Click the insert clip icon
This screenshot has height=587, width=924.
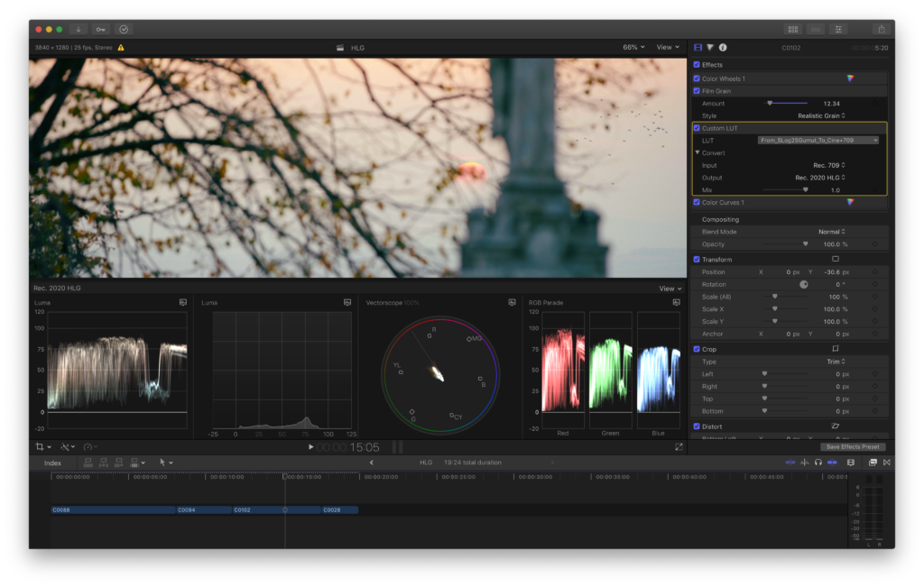tap(104, 463)
